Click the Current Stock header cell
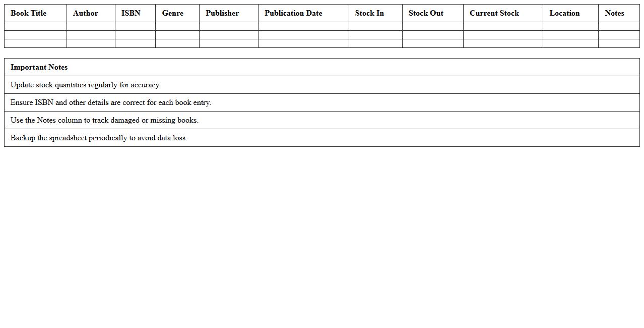 click(494, 13)
